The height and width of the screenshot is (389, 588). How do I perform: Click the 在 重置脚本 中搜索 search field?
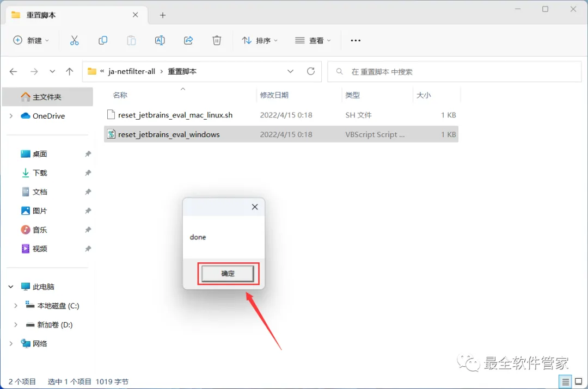(455, 71)
